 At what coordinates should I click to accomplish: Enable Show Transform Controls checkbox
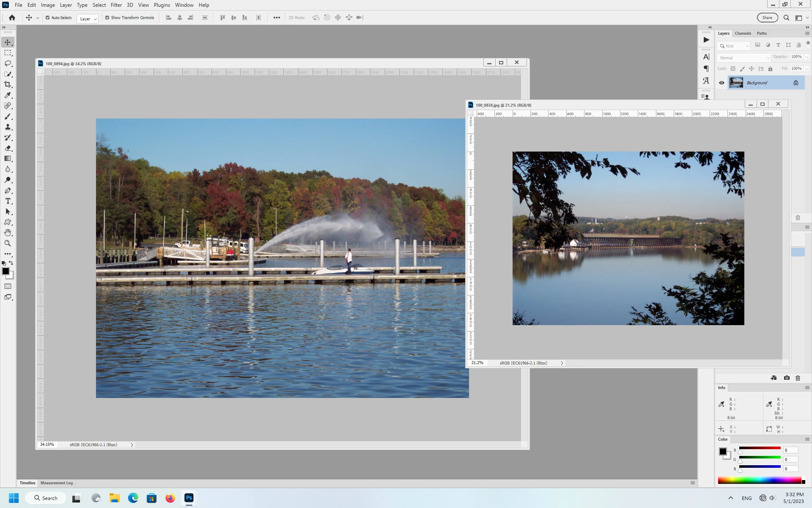(107, 18)
